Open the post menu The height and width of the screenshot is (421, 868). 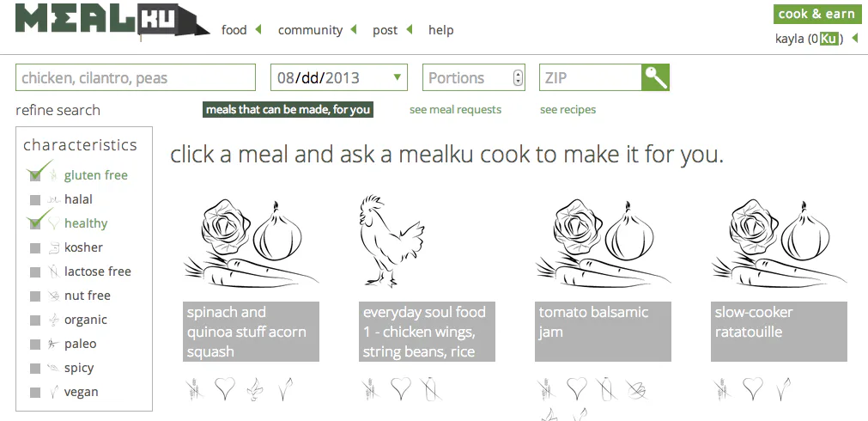pyautogui.click(x=385, y=30)
